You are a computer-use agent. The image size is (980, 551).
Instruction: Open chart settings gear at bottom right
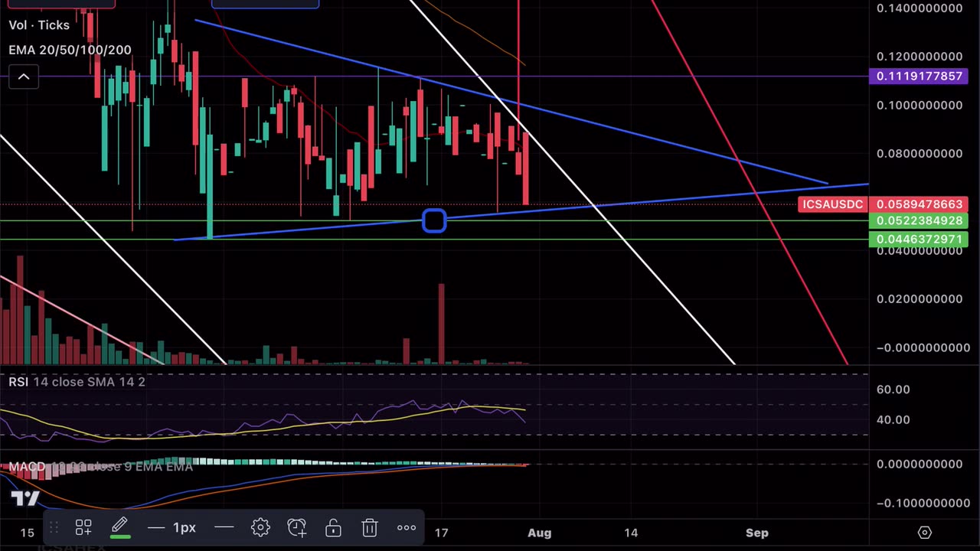(924, 533)
